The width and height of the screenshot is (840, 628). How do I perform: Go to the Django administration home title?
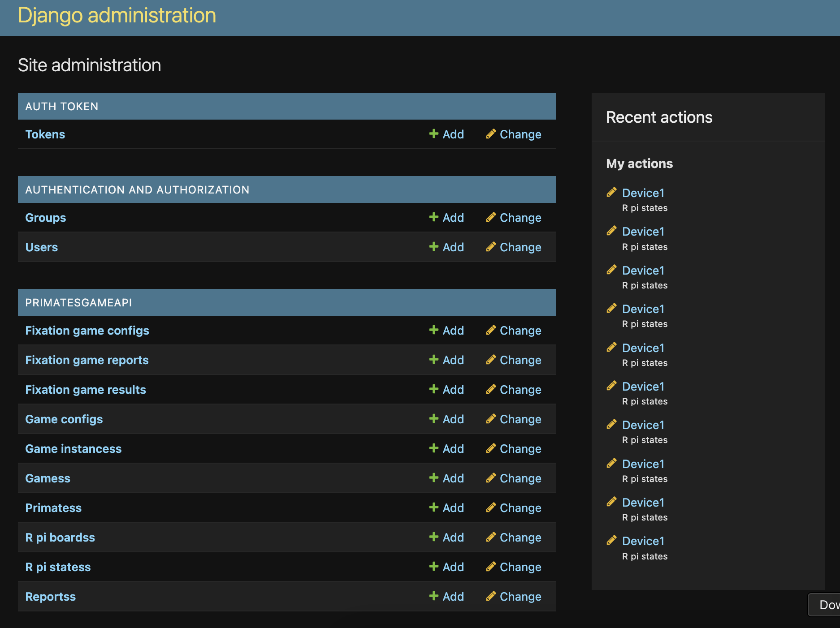point(117,16)
